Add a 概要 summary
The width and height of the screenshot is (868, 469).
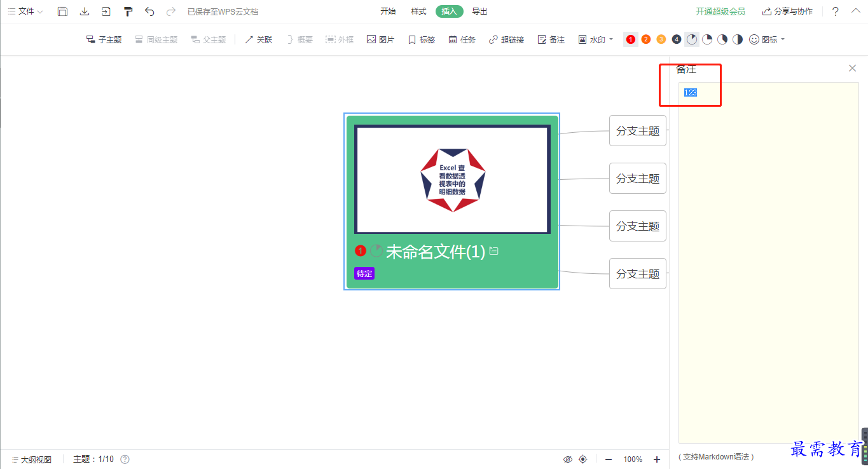coord(300,39)
